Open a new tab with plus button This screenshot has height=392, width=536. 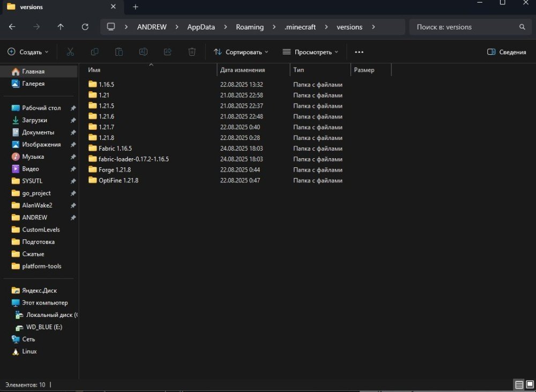[136, 7]
